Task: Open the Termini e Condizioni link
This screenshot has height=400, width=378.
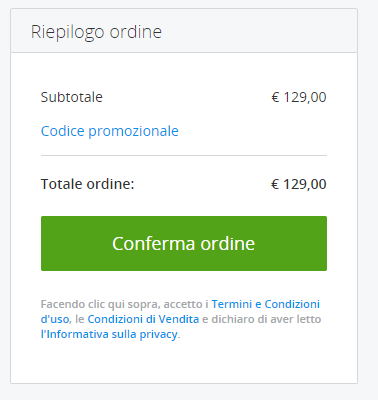Action: point(266,304)
